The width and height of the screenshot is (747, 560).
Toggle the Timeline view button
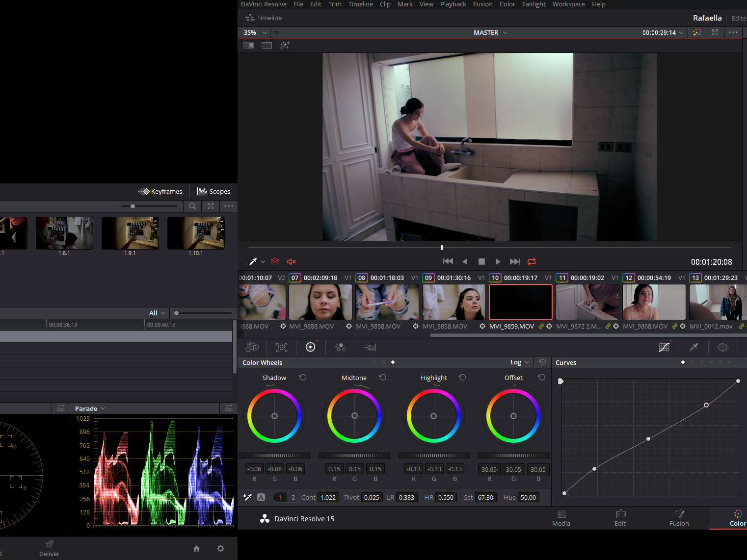coord(263,18)
